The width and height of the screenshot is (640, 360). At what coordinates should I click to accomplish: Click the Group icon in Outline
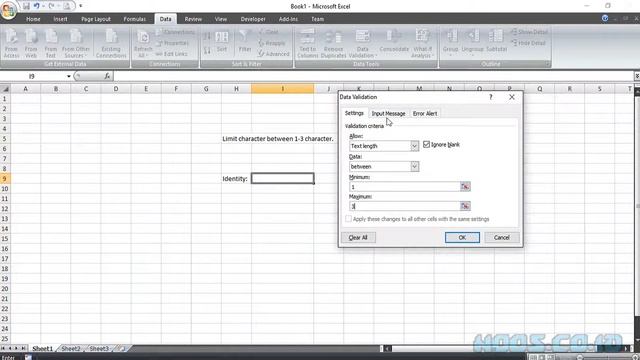click(x=451, y=42)
